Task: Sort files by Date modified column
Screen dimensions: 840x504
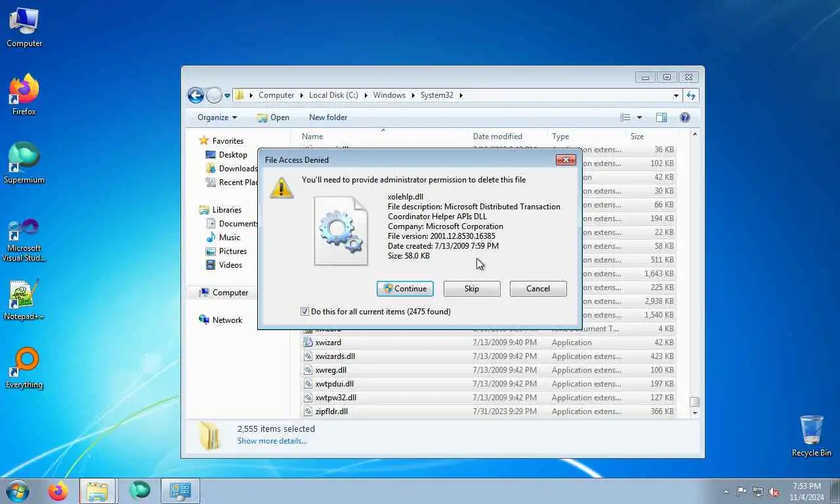Action: 509,136
